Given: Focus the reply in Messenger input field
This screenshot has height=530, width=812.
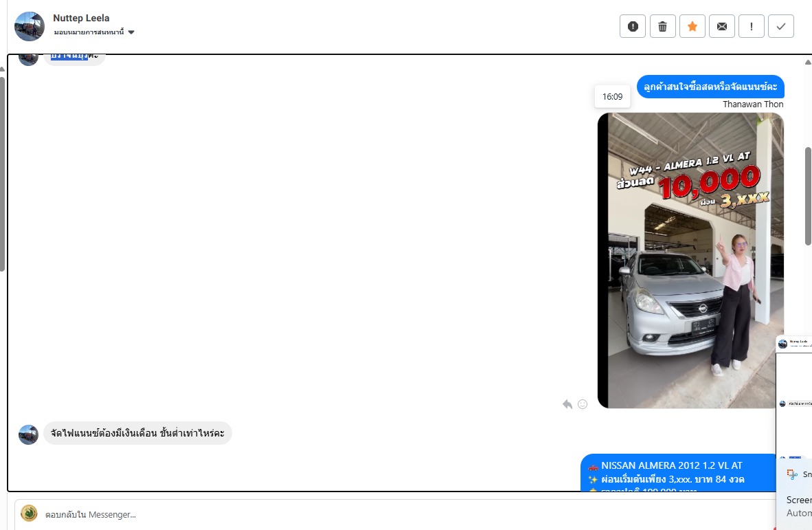Looking at the screenshot, I should [394, 514].
